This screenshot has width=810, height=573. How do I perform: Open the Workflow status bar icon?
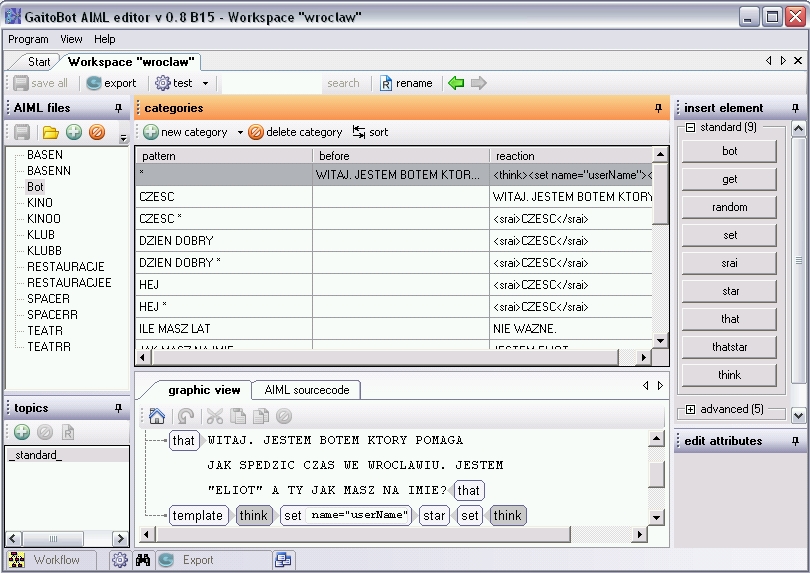pos(17,560)
